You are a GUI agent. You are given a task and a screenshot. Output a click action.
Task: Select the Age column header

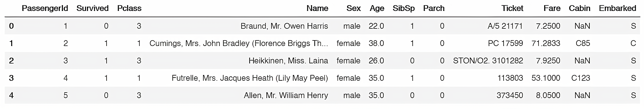click(377, 9)
